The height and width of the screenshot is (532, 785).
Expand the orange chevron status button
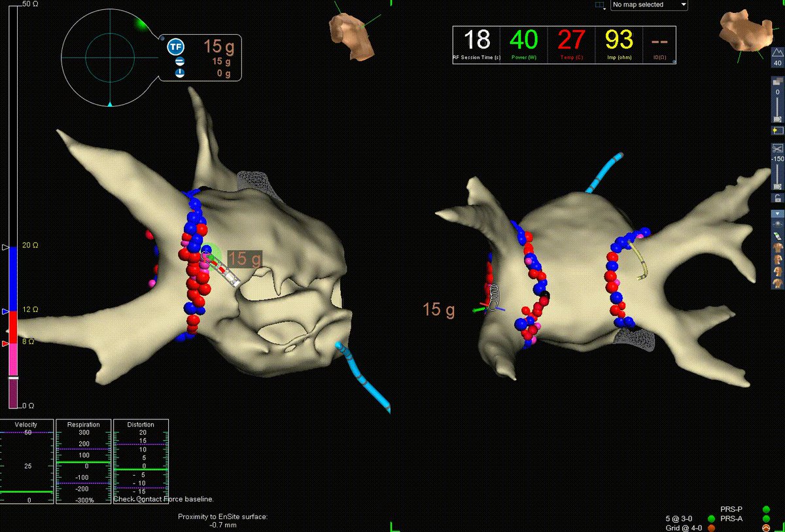766,527
